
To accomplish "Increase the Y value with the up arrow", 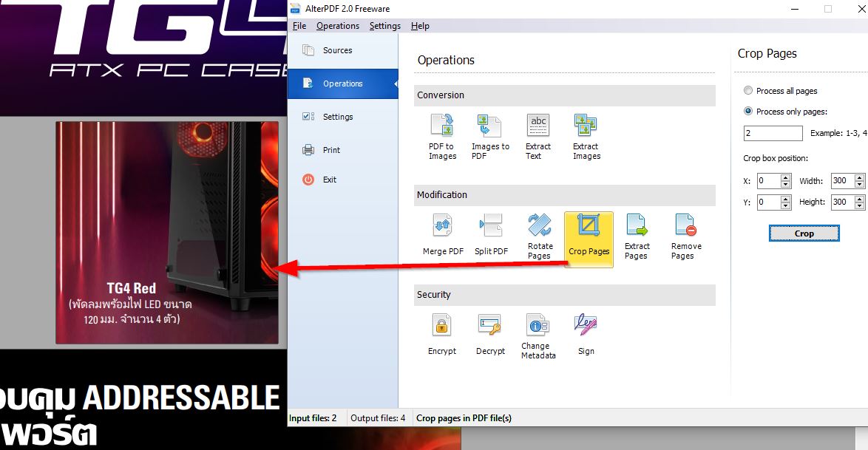I will pyautogui.click(x=785, y=199).
